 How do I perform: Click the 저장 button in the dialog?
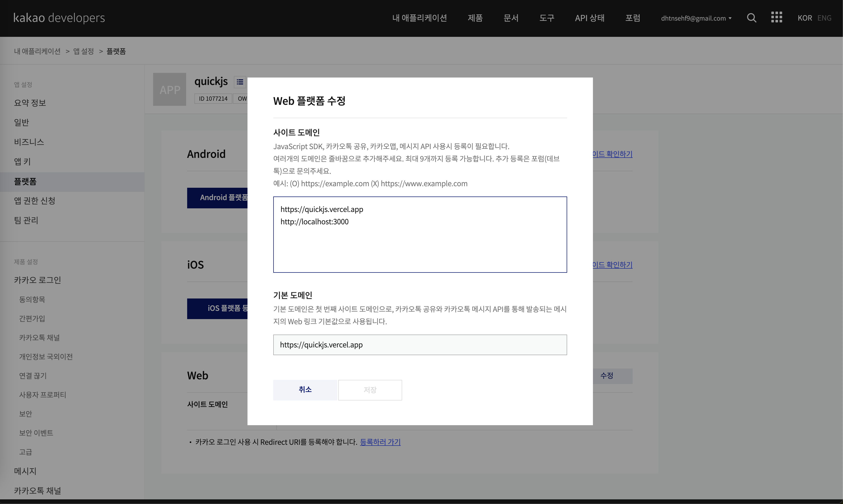370,390
